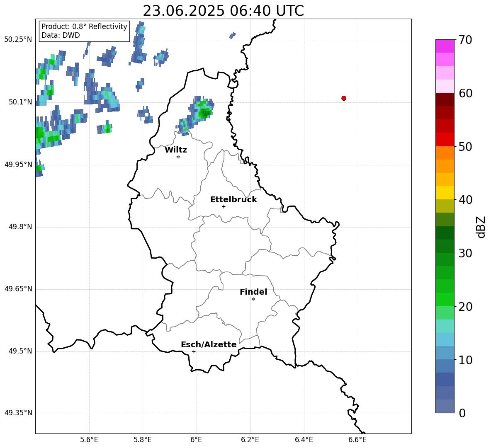This screenshot has width=491, height=448.
Task: Click the 49.95°N latitude label
Action: coord(18,164)
